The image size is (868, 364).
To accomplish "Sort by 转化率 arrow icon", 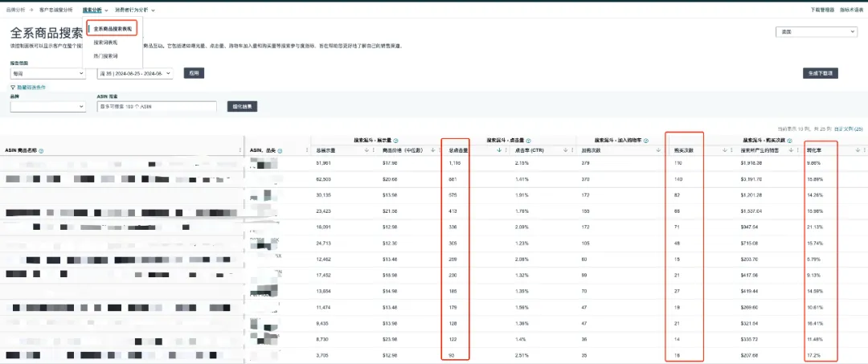I will pos(857,150).
